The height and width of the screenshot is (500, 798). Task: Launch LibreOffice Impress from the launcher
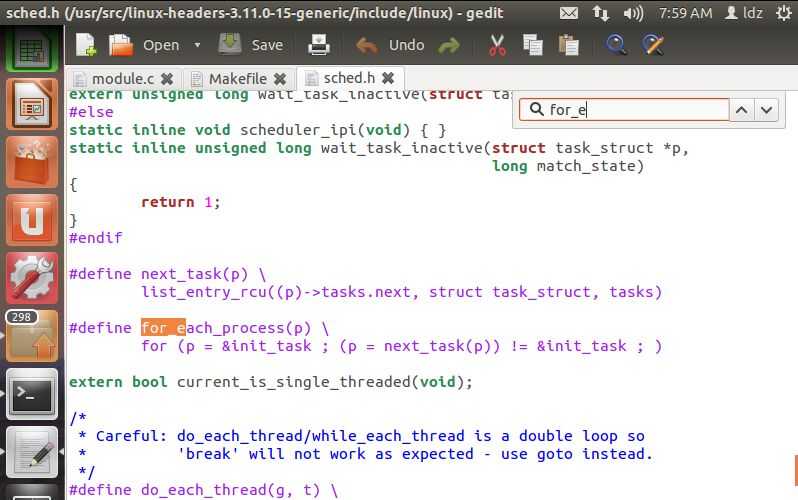32,104
